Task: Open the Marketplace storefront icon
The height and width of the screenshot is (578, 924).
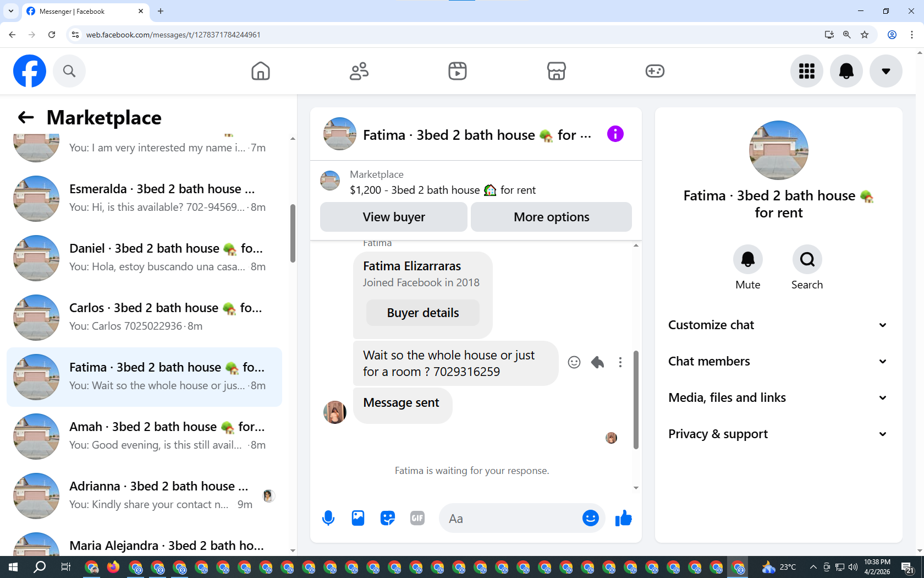Action: click(557, 71)
